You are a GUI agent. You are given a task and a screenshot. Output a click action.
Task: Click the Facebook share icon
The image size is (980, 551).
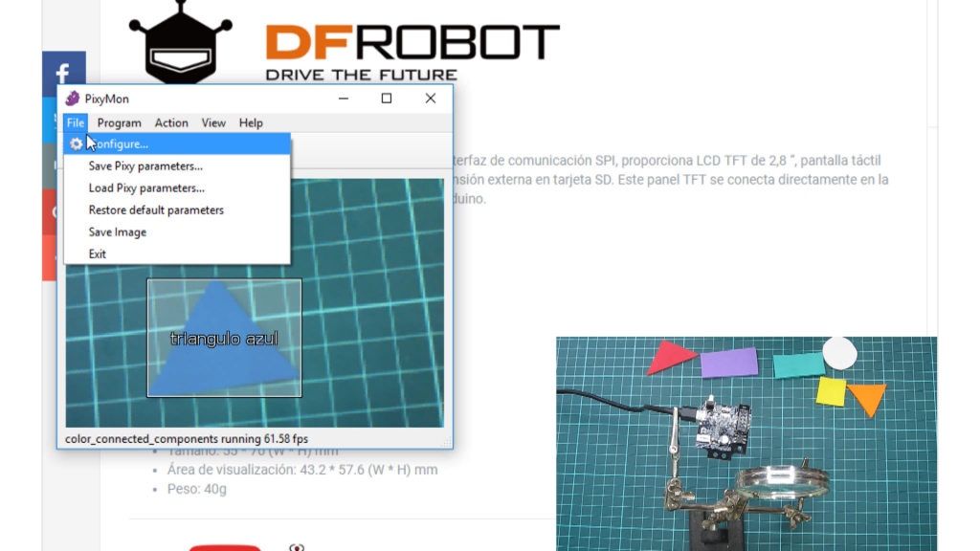click(64, 74)
